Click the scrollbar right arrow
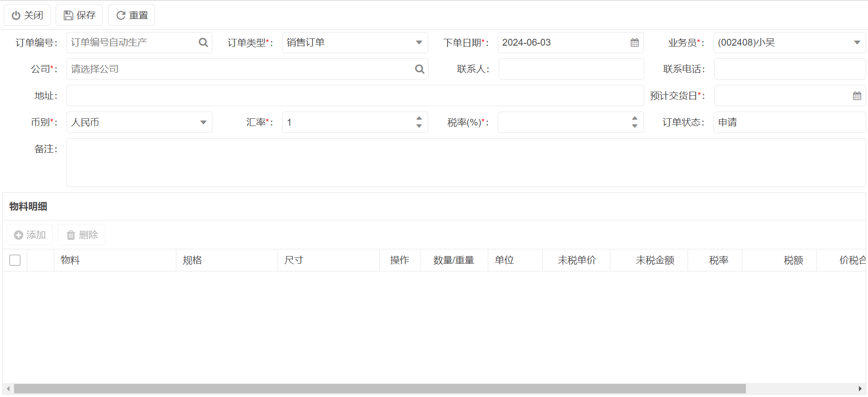 point(860,389)
